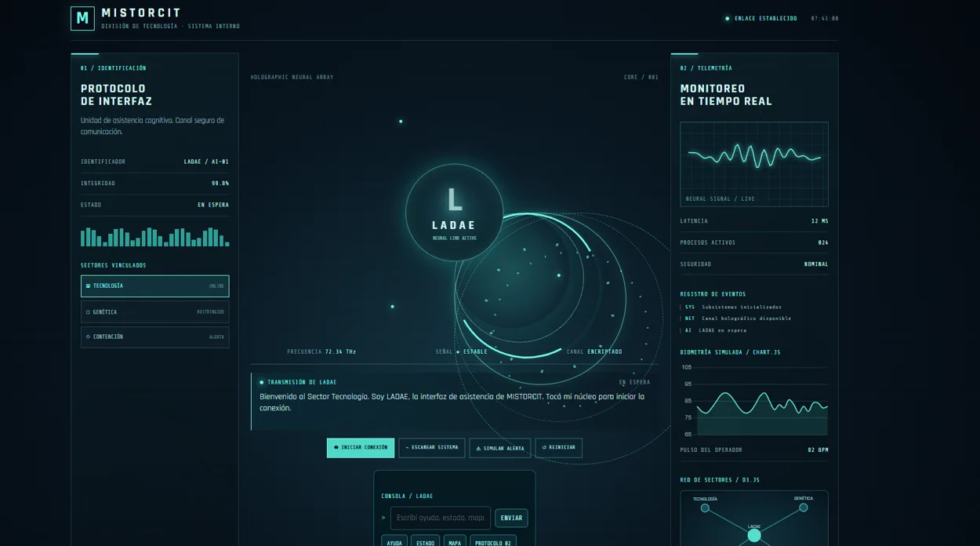Viewport: 980px width, 546px height.
Task: Click the simulated biometrics line chart
Action: point(754,401)
